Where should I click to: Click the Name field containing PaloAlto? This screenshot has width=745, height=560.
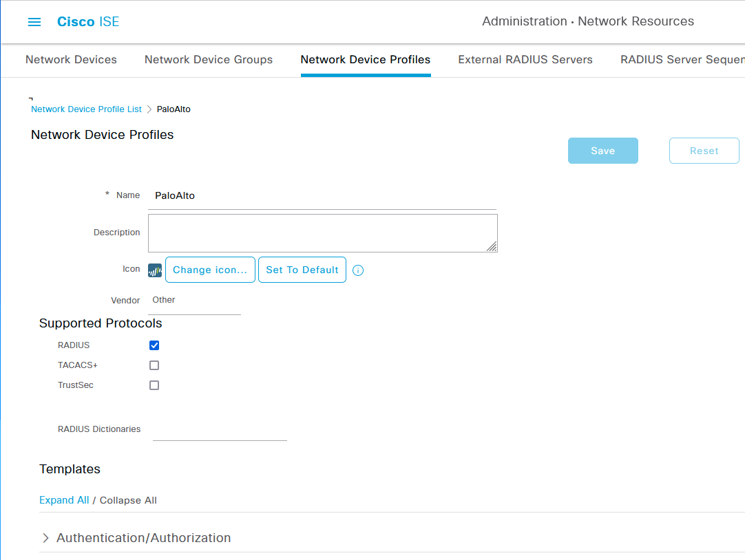[322, 196]
